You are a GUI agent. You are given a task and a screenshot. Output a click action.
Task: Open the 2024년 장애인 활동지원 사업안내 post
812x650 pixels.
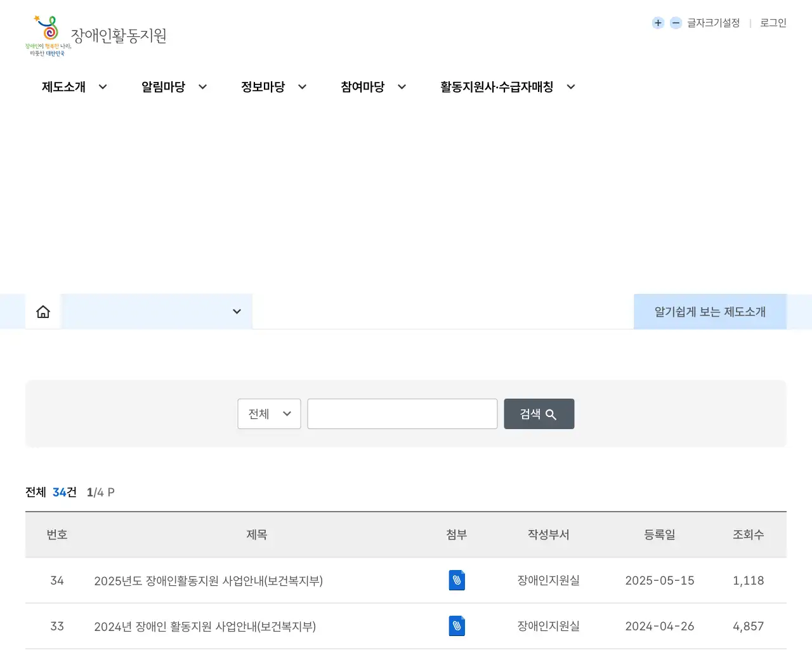205,626
